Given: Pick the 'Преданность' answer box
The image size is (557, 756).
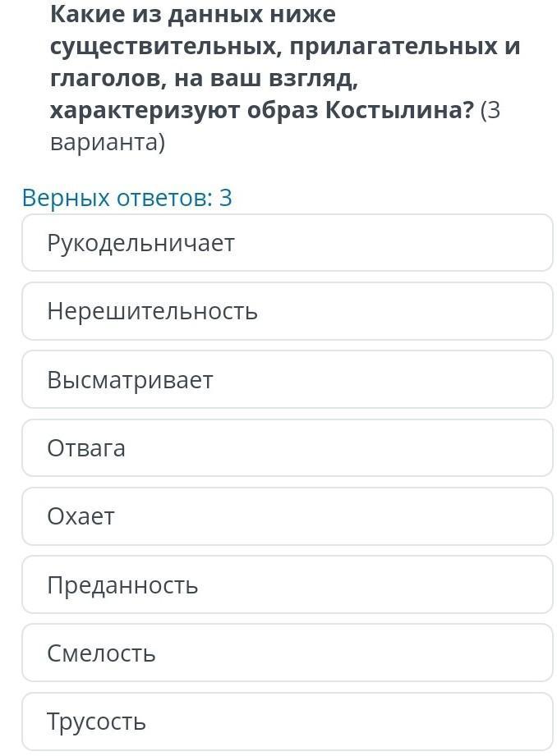Looking at the screenshot, I should point(287,584).
